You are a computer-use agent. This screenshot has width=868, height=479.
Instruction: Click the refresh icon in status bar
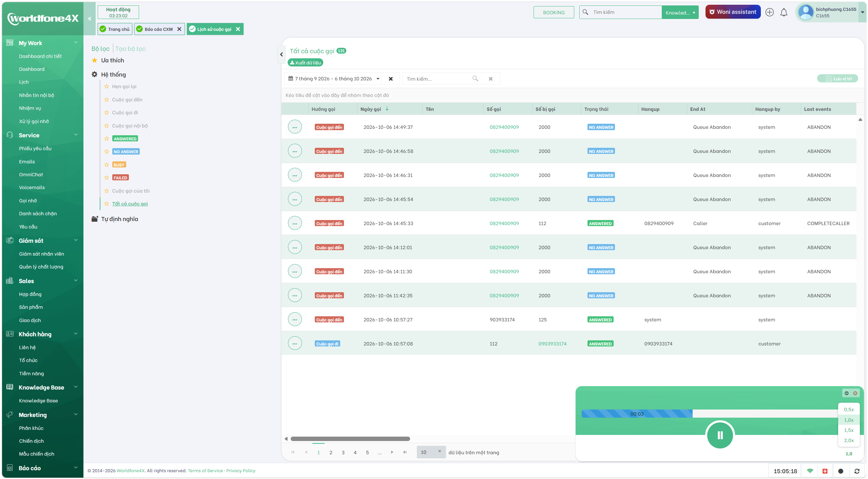pos(857,471)
